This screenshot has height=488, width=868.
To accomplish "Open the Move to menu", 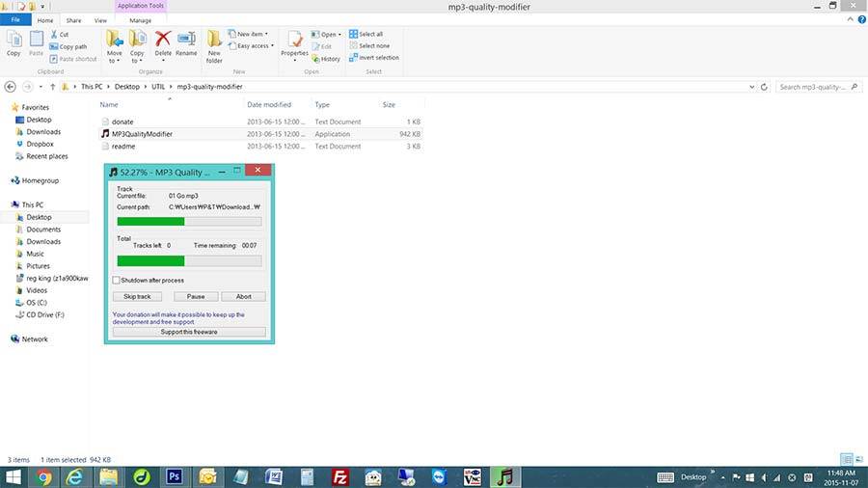I will click(115, 47).
